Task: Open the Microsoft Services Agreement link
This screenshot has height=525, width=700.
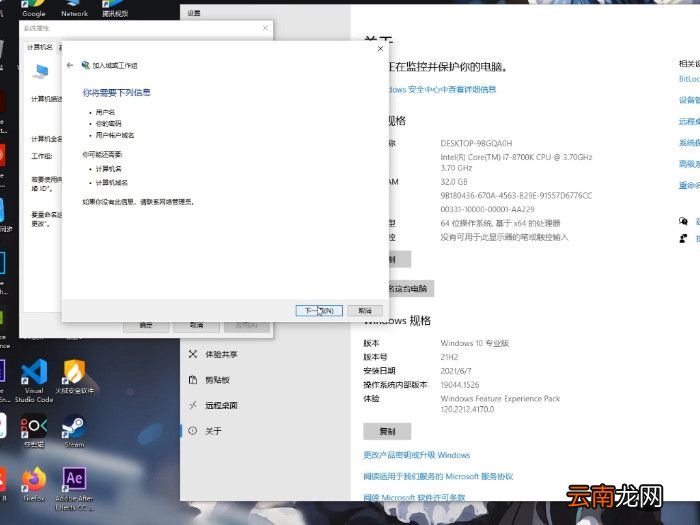Action: click(x=438, y=476)
